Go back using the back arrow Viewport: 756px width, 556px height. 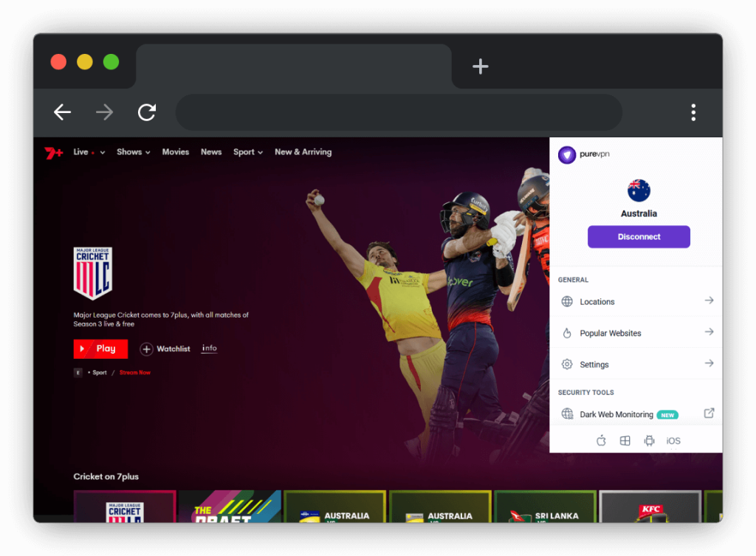coord(63,112)
